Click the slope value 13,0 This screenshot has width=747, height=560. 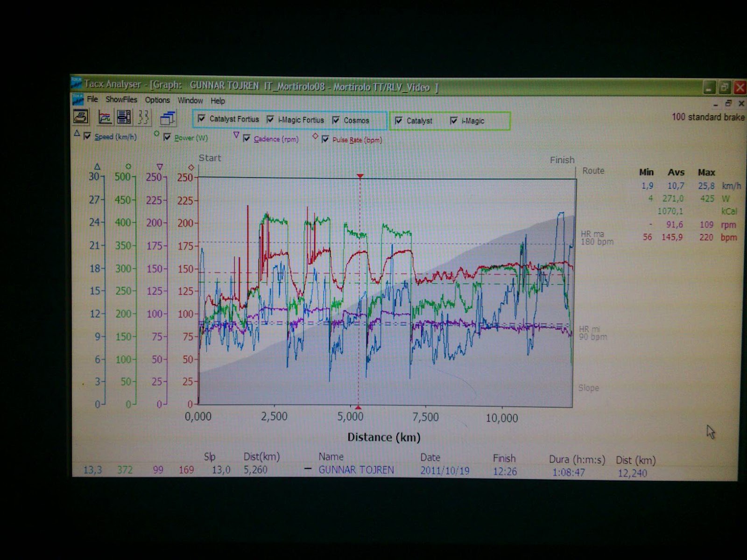(x=221, y=469)
